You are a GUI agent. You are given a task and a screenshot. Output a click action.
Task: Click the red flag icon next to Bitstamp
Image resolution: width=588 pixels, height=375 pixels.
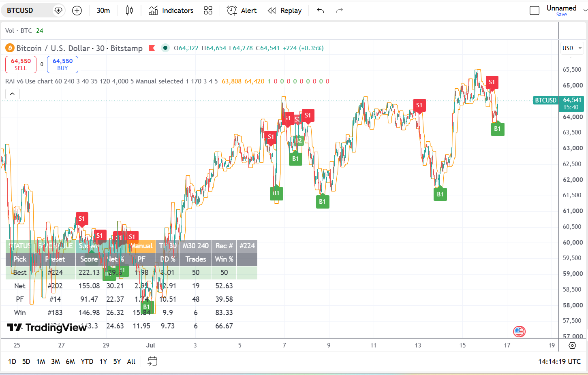(152, 48)
